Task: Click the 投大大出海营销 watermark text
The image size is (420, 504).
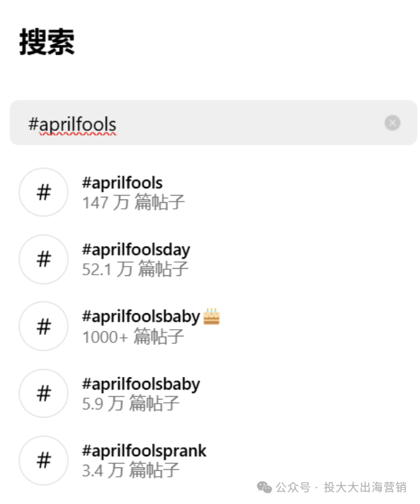Action: click(x=365, y=487)
